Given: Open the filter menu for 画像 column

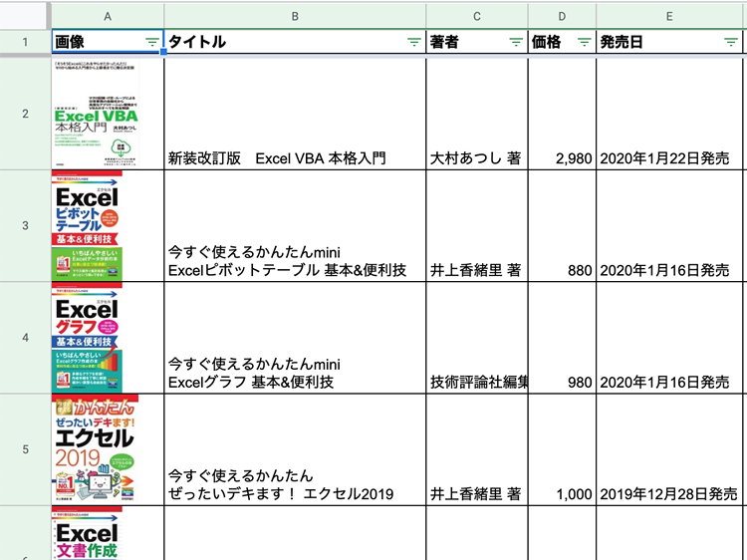Looking at the screenshot, I should (x=151, y=42).
